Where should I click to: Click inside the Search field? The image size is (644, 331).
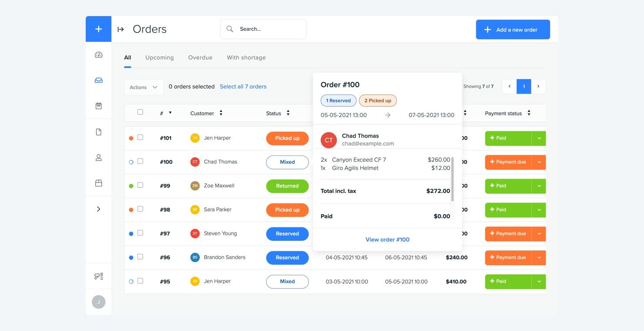(x=263, y=29)
